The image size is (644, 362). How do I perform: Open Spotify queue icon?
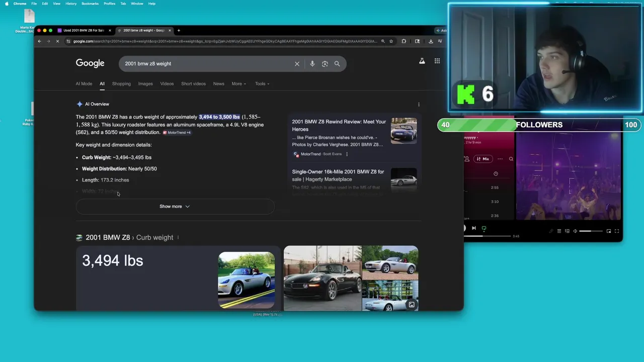(x=559, y=231)
